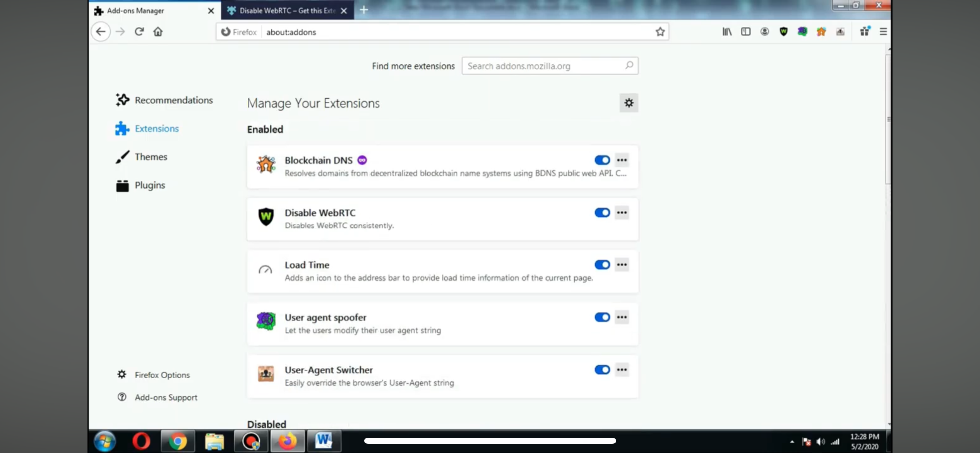
Task: Click the Load Time gauge icon
Action: point(266,270)
